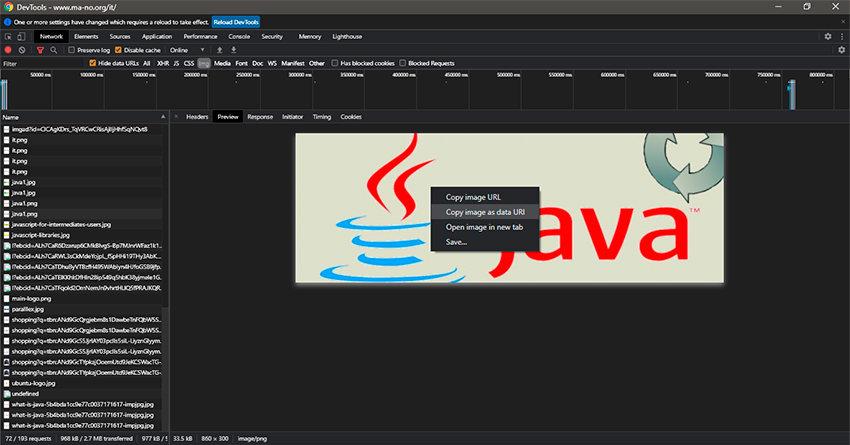Select the Network panel tab

(x=51, y=37)
